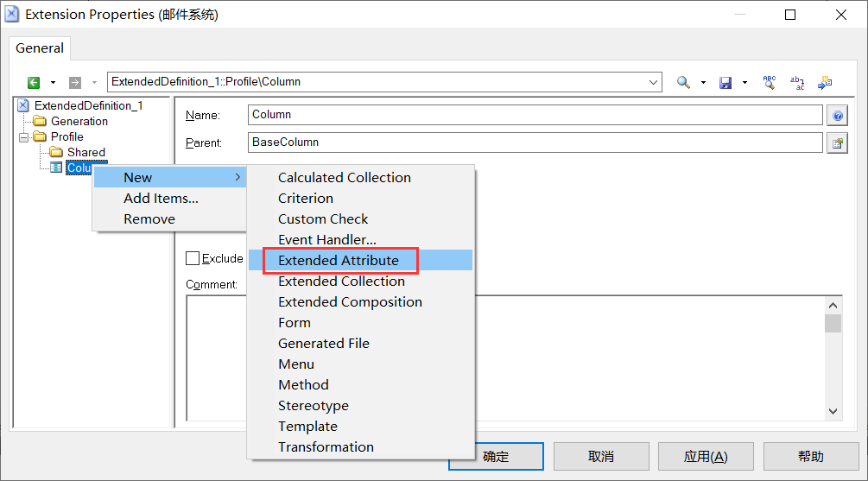The width and height of the screenshot is (868, 481).
Task: Click the Comment scrollbar thumb
Action: click(833, 323)
